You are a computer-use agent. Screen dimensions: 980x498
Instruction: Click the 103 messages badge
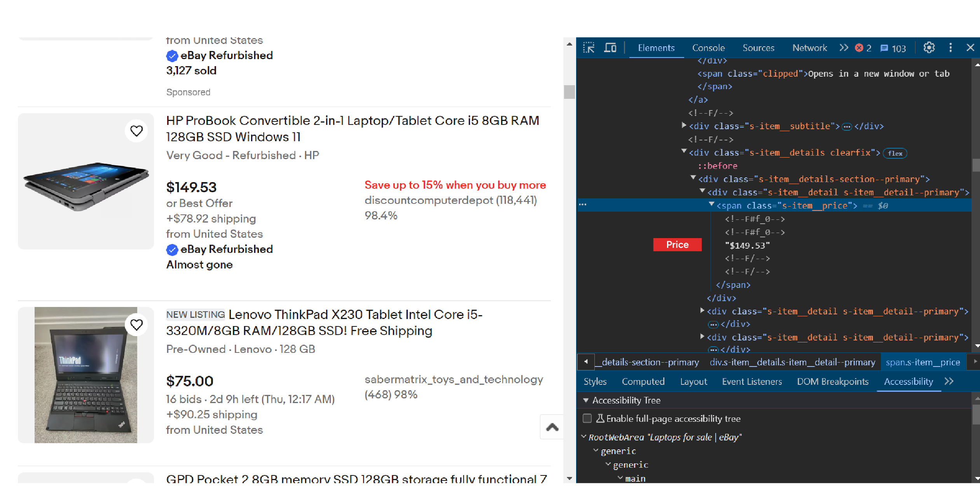click(893, 48)
